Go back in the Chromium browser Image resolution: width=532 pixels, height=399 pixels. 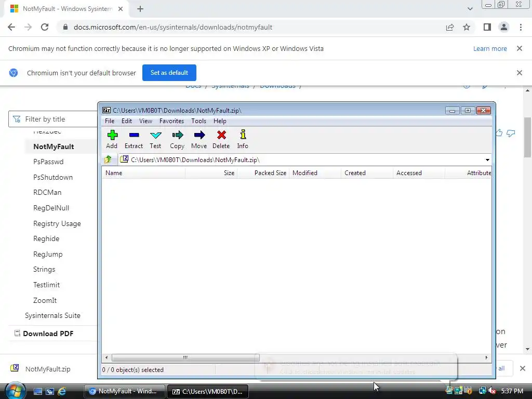tap(11, 27)
